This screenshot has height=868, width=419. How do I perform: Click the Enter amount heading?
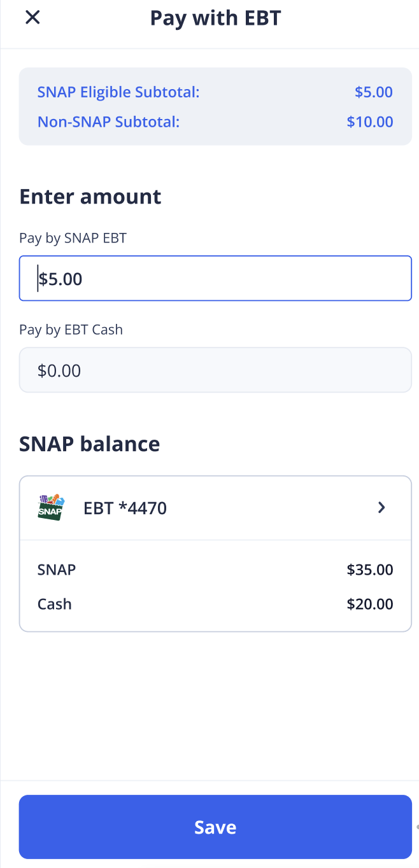click(x=90, y=196)
